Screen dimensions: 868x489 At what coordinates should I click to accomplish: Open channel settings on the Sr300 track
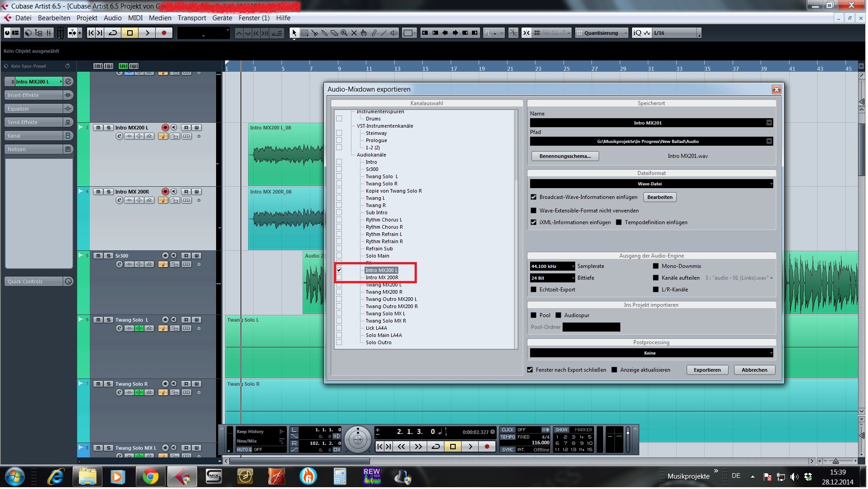coord(120,265)
